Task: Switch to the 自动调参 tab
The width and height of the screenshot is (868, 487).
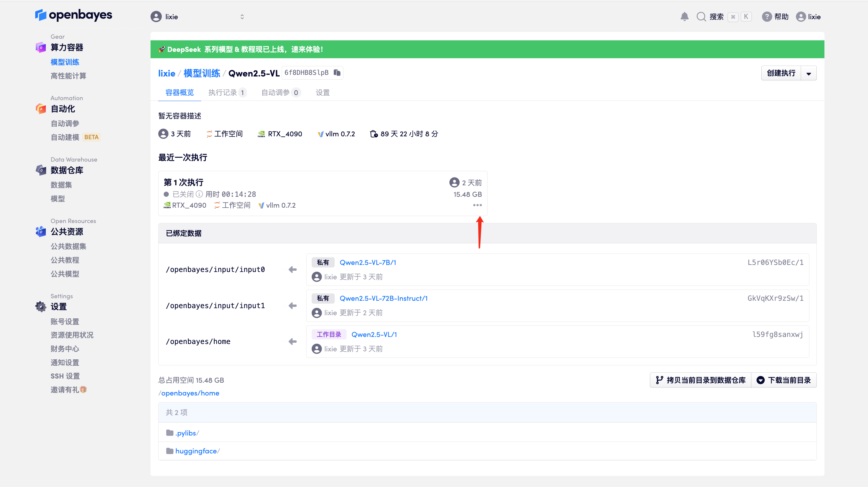Action: click(281, 92)
